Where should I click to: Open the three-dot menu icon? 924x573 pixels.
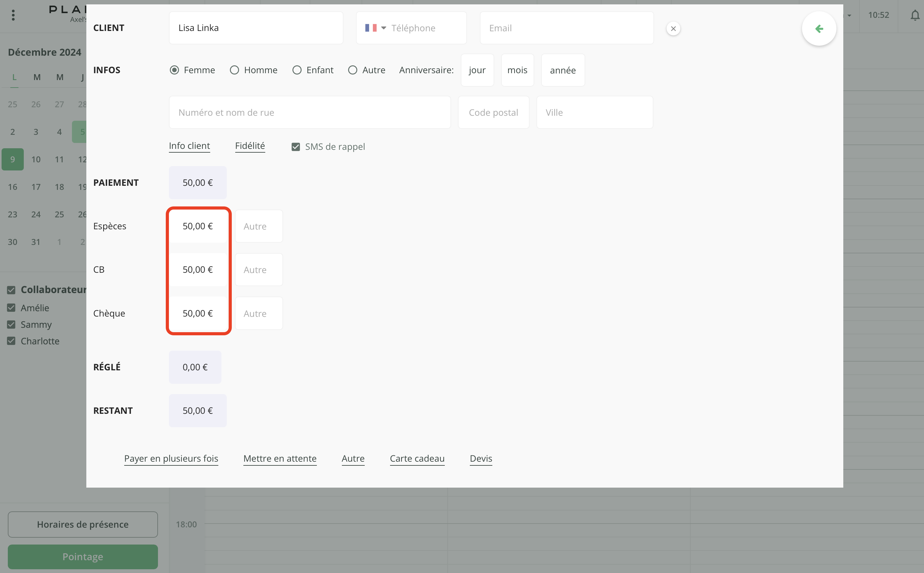pyautogui.click(x=13, y=15)
